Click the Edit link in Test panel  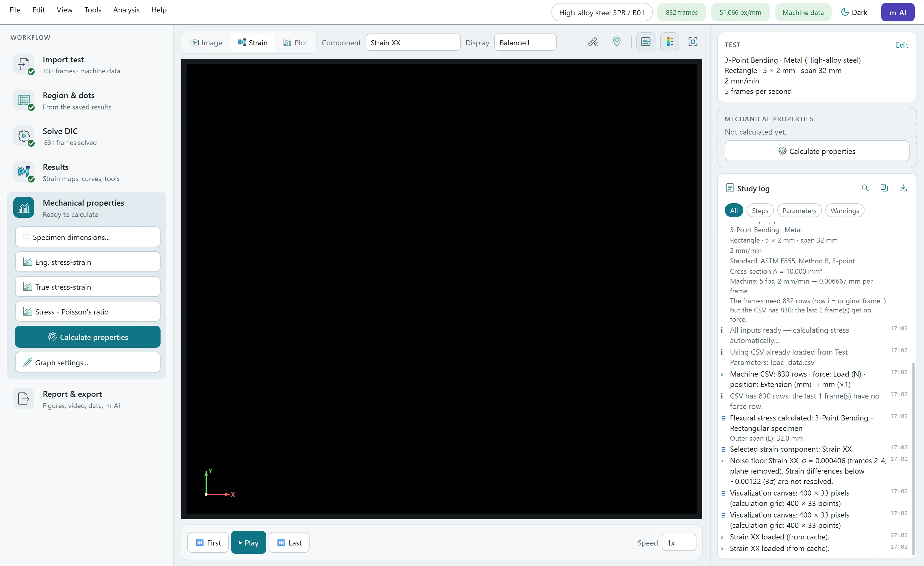tap(901, 45)
